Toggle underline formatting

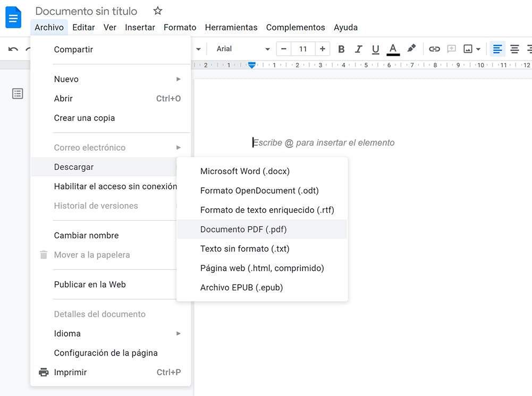pyautogui.click(x=375, y=49)
